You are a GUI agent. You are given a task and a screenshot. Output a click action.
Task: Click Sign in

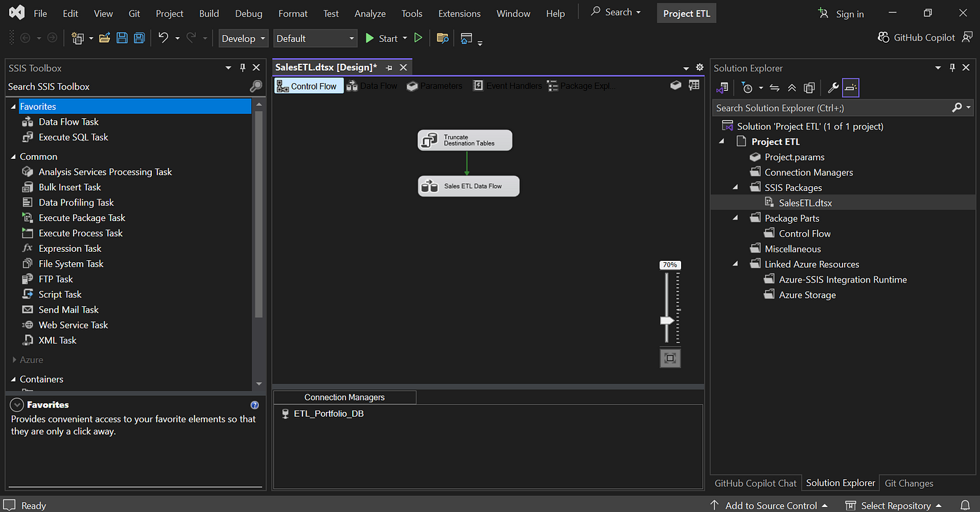click(x=841, y=13)
